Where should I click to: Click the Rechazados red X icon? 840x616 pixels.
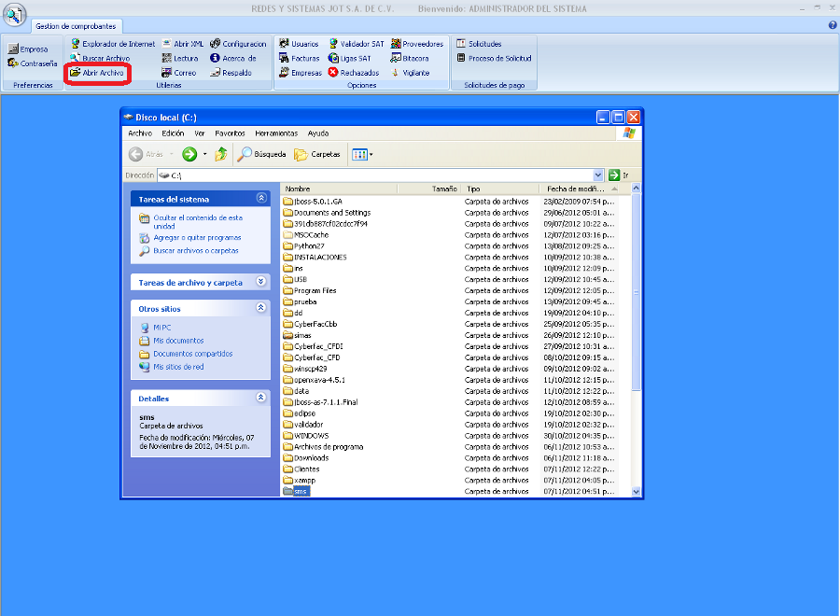(333, 73)
